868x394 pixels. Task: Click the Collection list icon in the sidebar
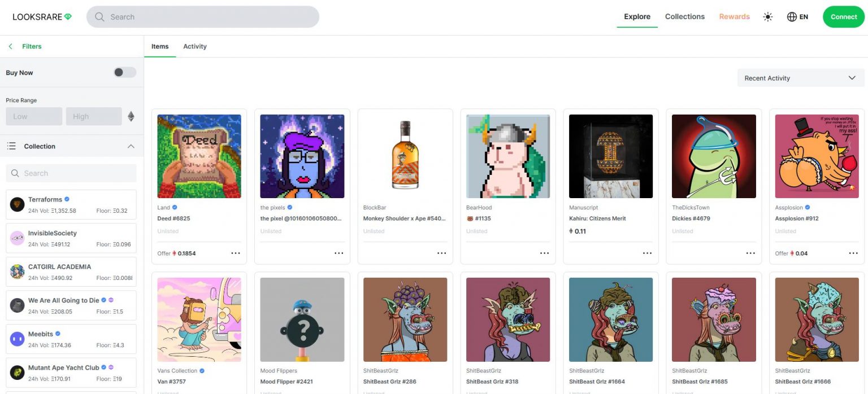point(11,146)
